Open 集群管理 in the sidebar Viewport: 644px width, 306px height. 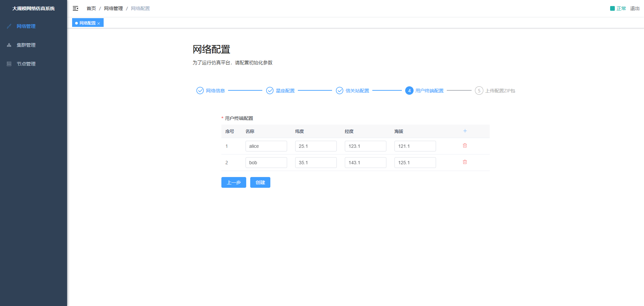point(26,45)
